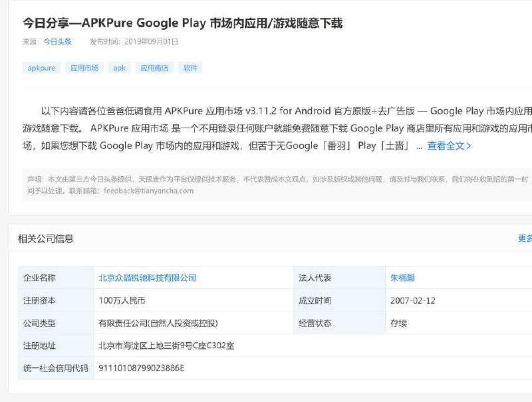532x402 pixels.
Task: Click the APKPure article title
Action: click(183, 23)
